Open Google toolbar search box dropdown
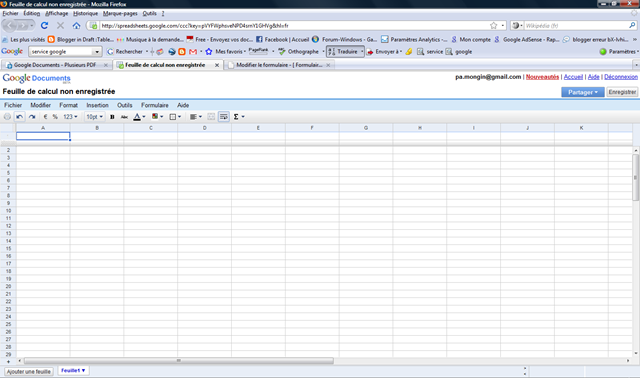Viewport: 640px width, 378px height. tap(97, 52)
